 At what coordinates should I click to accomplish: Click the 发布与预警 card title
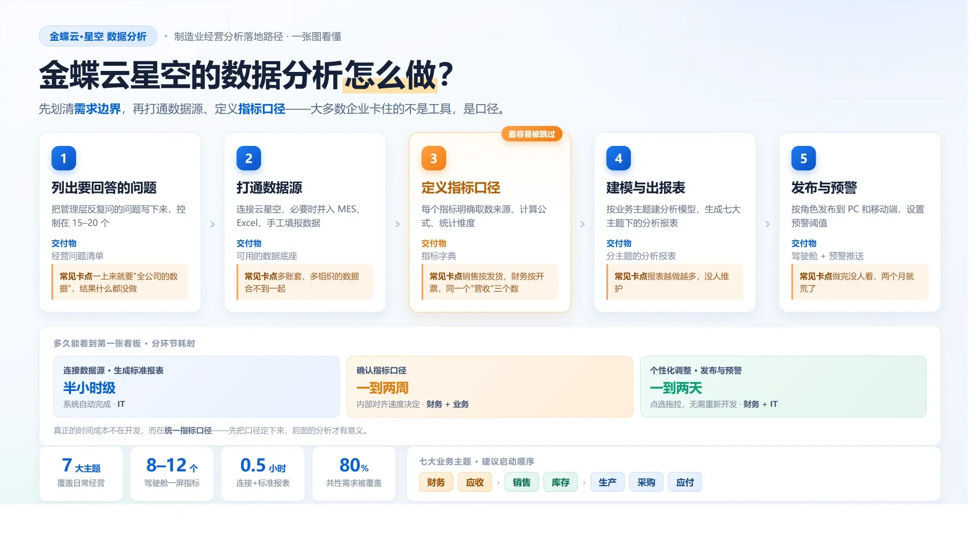point(824,188)
